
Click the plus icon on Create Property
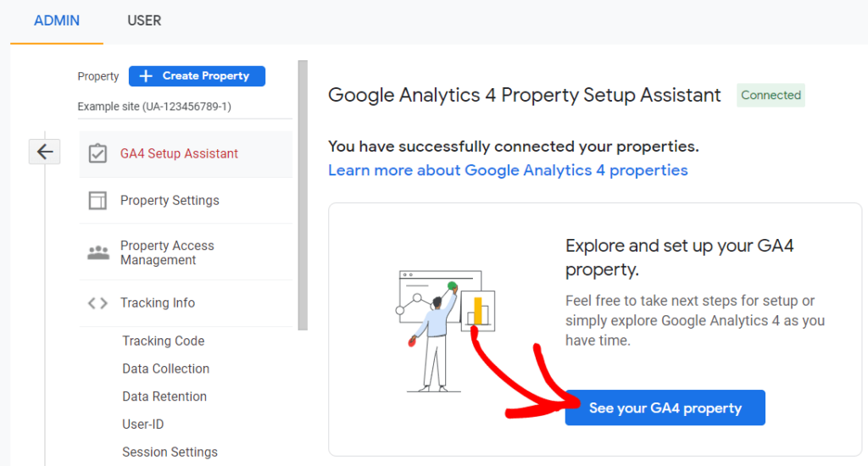coord(146,76)
